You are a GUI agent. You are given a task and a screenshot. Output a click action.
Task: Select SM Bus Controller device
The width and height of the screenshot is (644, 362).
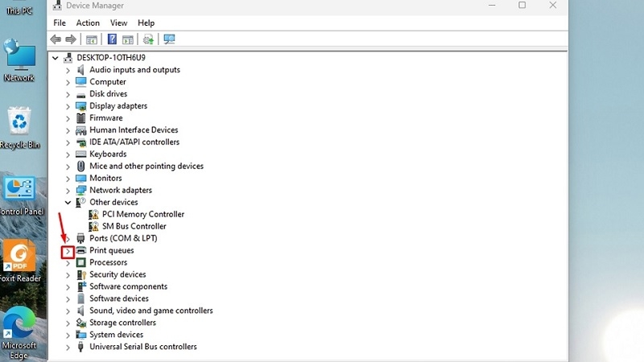click(134, 226)
